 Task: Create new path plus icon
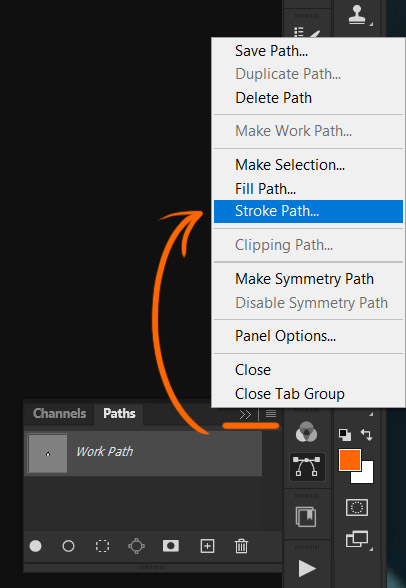tap(207, 546)
